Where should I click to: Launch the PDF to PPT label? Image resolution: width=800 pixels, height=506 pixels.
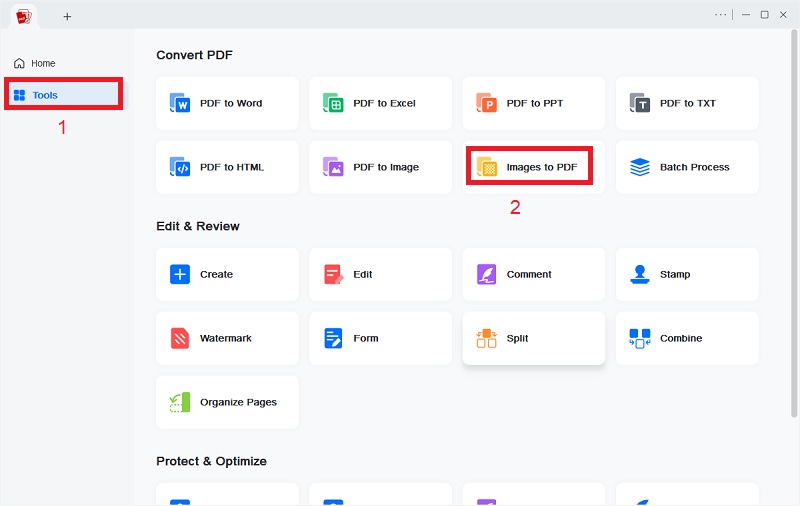(x=535, y=103)
